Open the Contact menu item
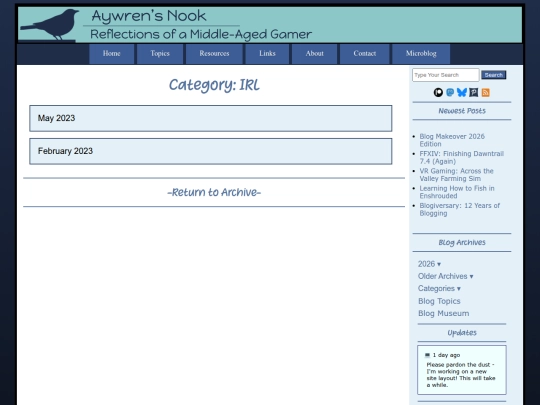 tap(365, 54)
